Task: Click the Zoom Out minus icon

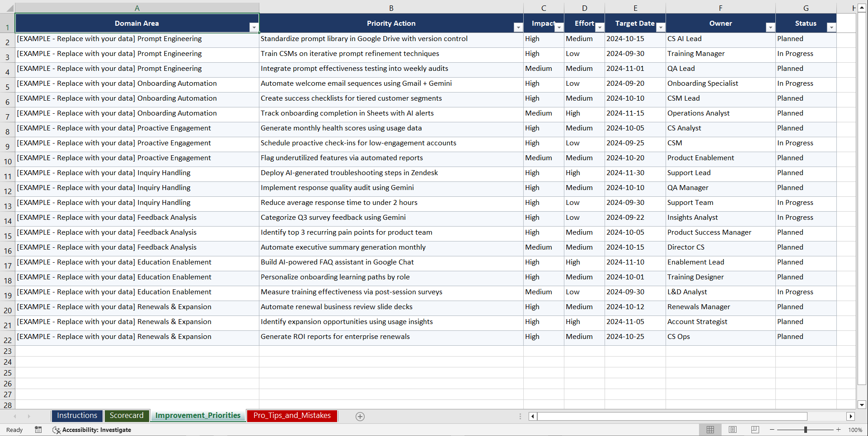Action: coord(772,430)
